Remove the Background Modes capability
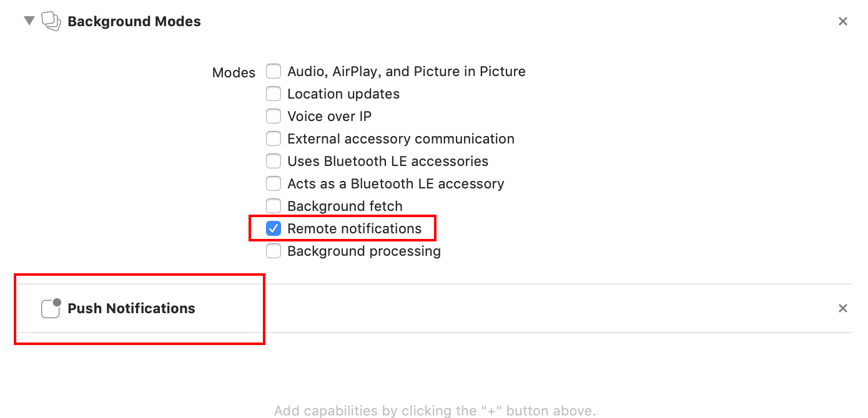This screenshot has width=868, height=418. coord(843,21)
